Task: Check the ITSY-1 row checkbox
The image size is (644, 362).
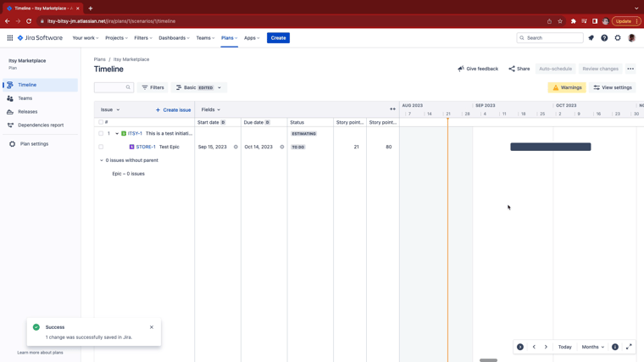Action: tap(101, 134)
